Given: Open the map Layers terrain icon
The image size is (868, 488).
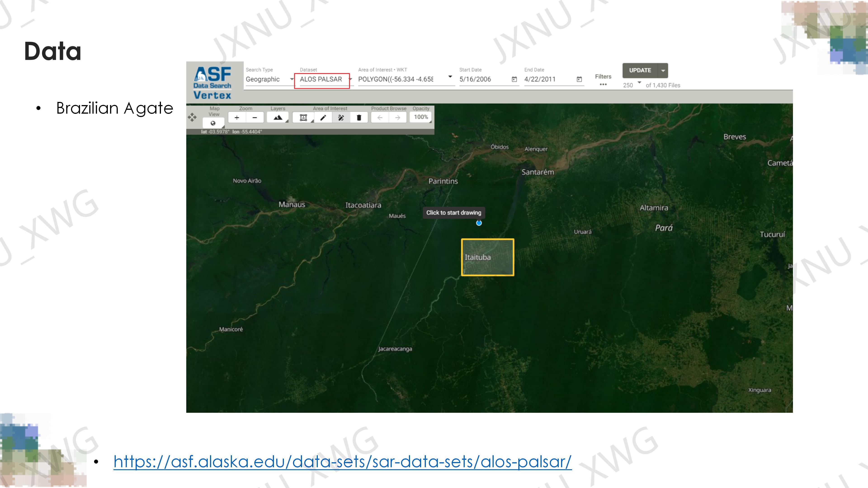Looking at the screenshot, I should [x=278, y=117].
